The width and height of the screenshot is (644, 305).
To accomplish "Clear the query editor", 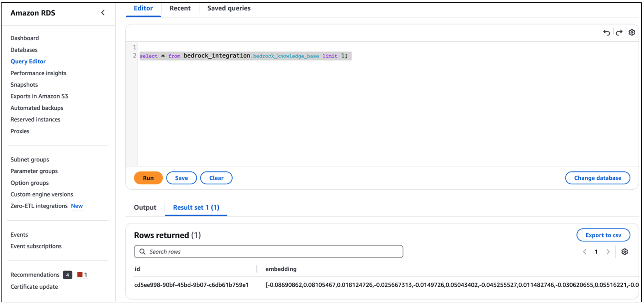I will pyautogui.click(x=216, y=178).
